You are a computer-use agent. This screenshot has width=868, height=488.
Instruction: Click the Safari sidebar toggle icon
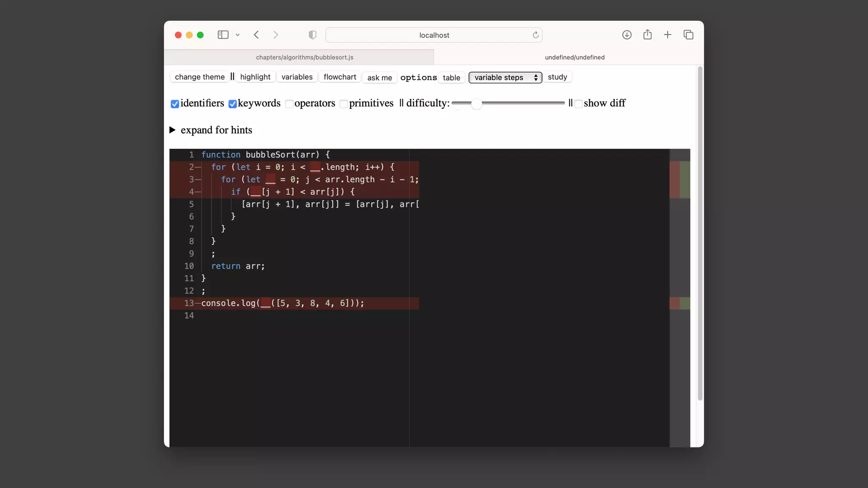coord(223,35)
